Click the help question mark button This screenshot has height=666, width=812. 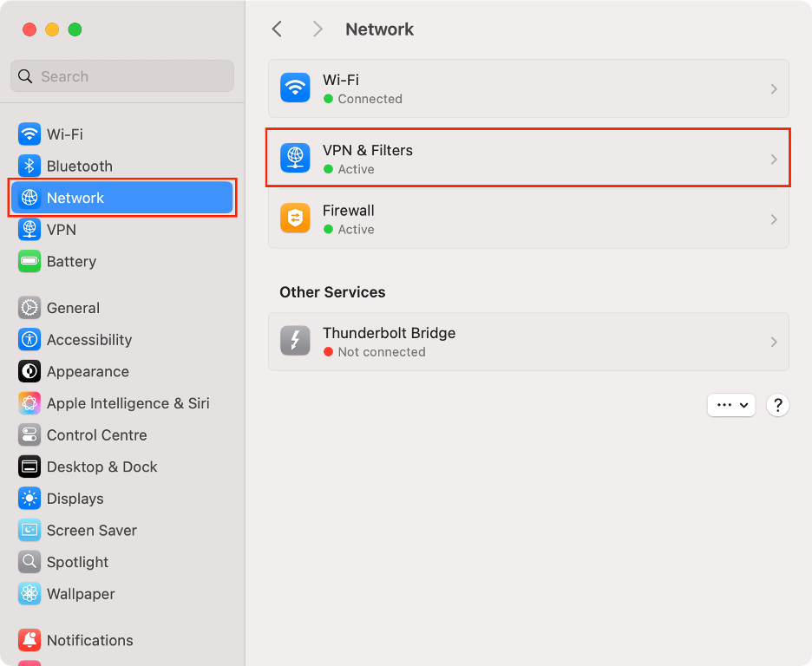pyautogui.click(x=777, y=405)
